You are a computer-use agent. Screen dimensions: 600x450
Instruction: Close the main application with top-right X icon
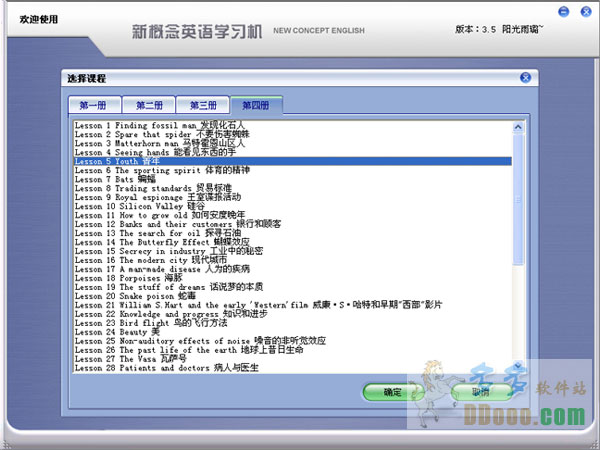pos(586,11)
